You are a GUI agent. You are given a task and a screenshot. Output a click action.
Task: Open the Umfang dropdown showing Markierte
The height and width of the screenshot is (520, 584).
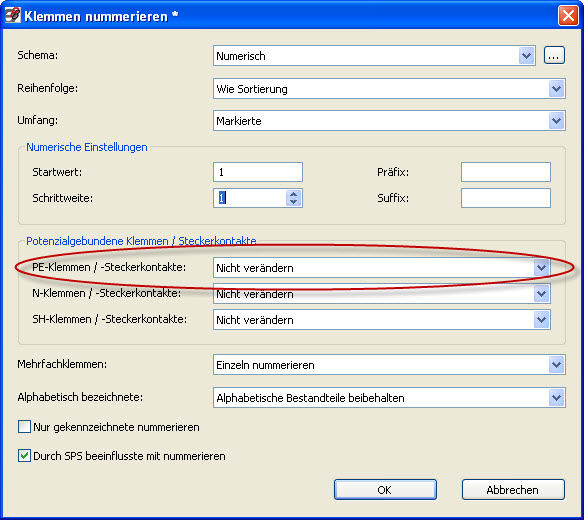tap(389, 121)
